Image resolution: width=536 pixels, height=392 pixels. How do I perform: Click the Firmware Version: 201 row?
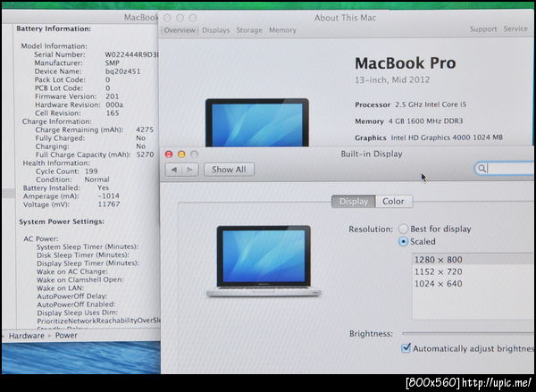click(x=77, y=96)
